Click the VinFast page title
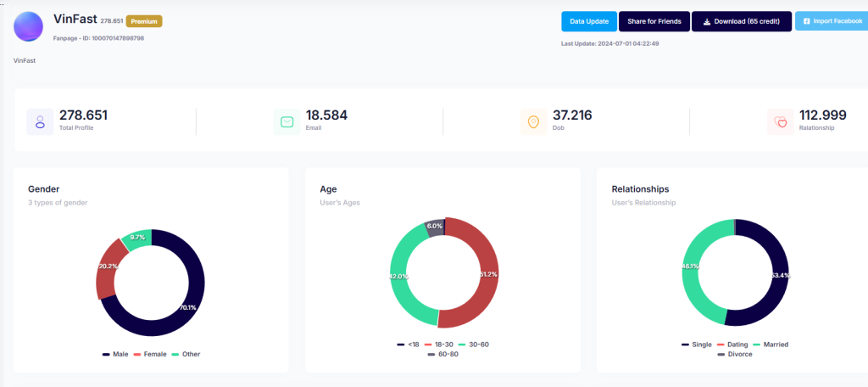This screenshot has width=868, height=387. point(75,19)
